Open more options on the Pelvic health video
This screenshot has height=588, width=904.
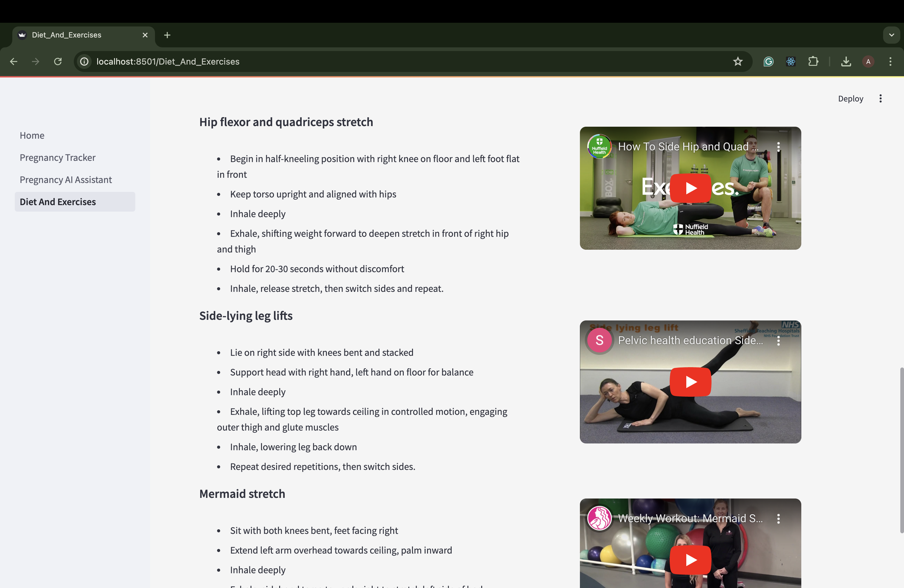[778, 341]
